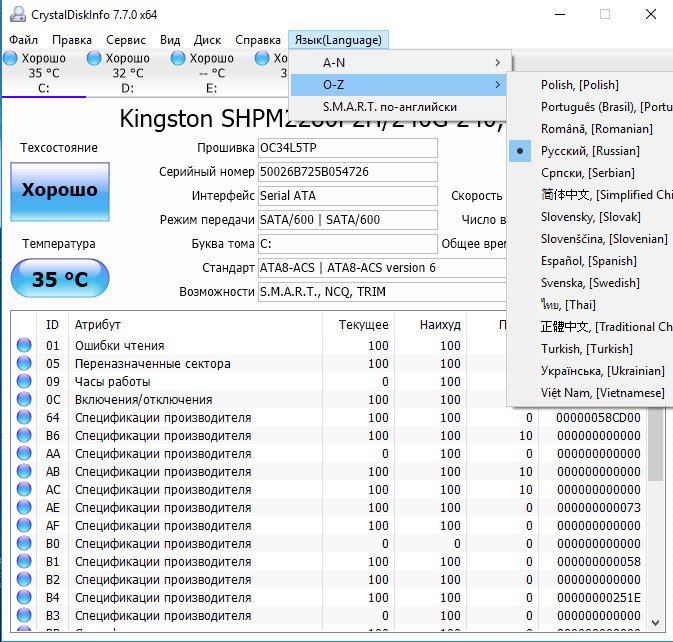Click status icon for attribute 09 Часы работы

24,381
